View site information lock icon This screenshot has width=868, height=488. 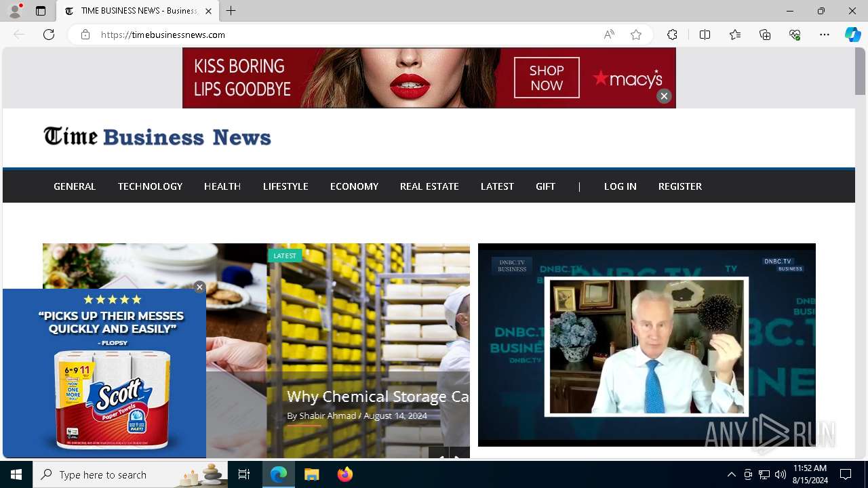85,35
